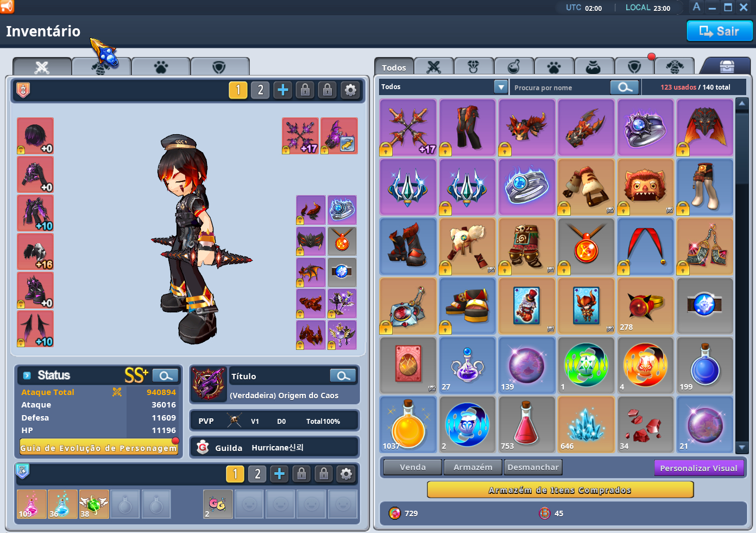Click the equipped +16 gloves slot
The width and height of the screenshot is (756, 533).
35,252
